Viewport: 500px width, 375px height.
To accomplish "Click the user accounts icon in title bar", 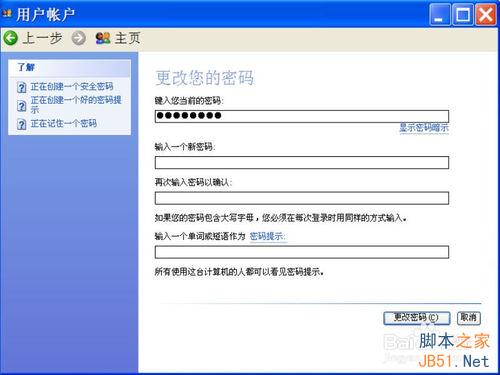I will 7,14.
